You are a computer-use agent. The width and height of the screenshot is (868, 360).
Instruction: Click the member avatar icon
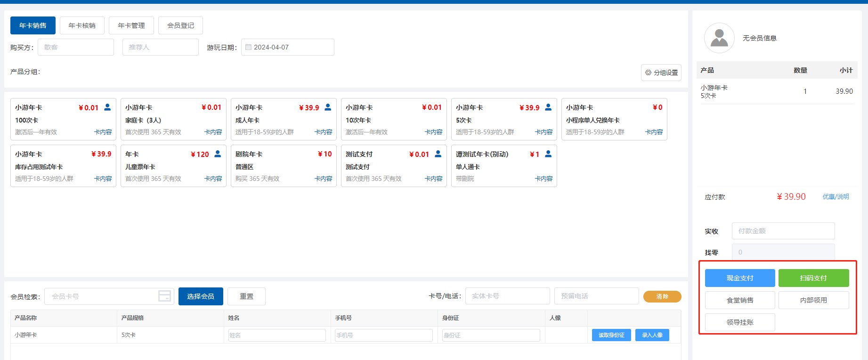719,38
